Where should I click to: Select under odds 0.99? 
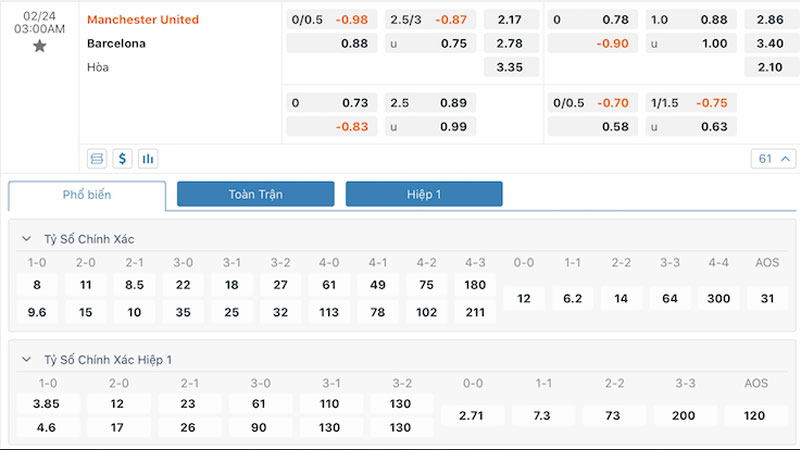click(x=430, y=127)
